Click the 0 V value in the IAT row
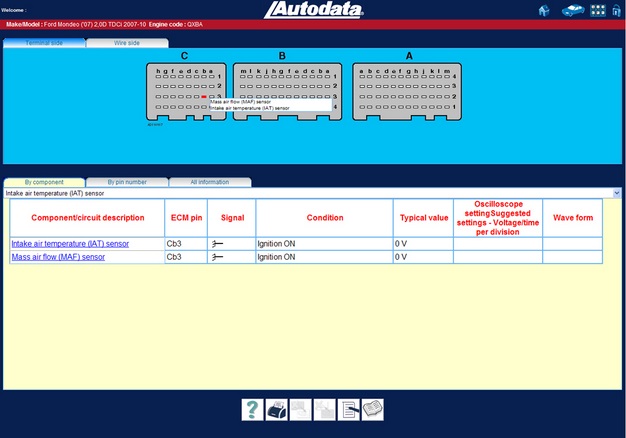The height and width of the screenshot is (438, 626). coord(401,244)
